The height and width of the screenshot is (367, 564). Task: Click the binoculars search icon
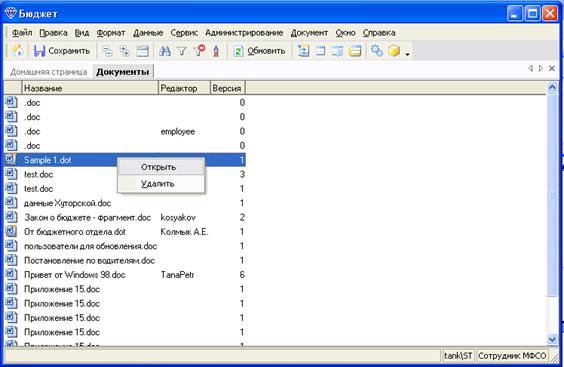click(x=165, y=51)
